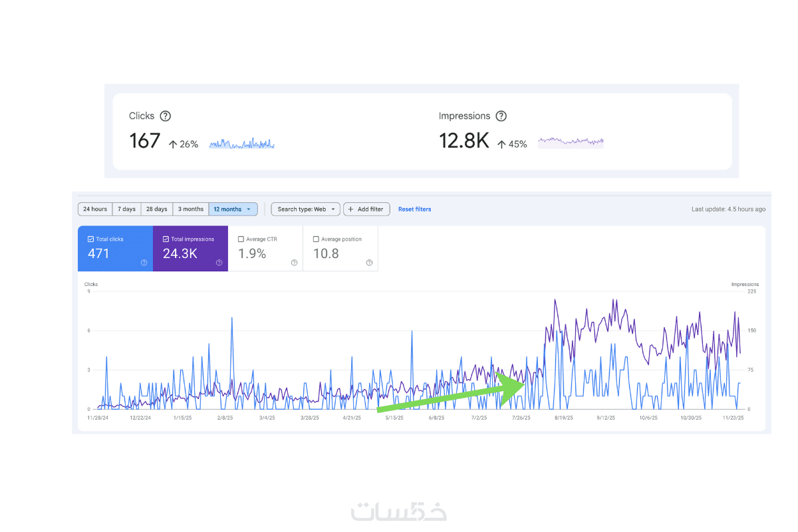
Task: Select the 7 days range tab
Action: pos(127,209)
